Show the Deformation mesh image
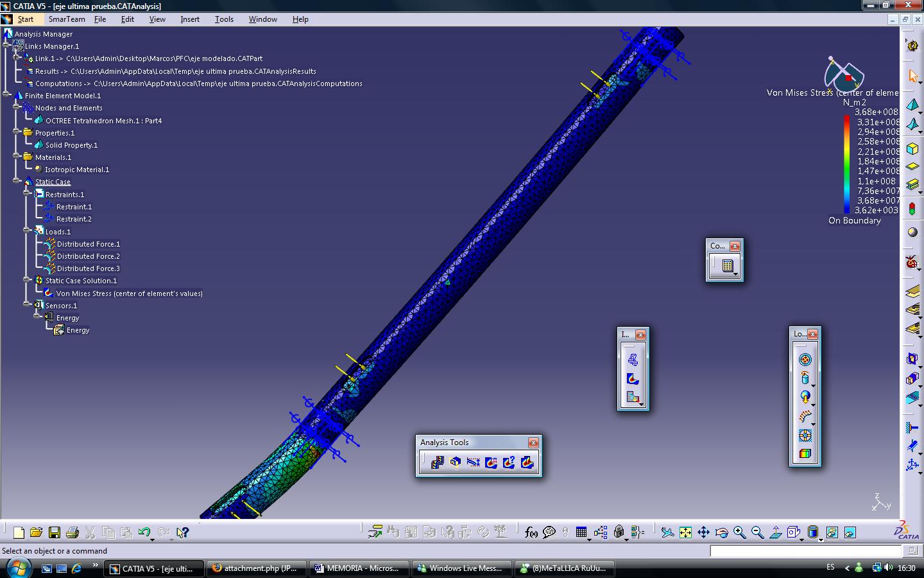This screenshot has width=924, height=578. point(633,360)
